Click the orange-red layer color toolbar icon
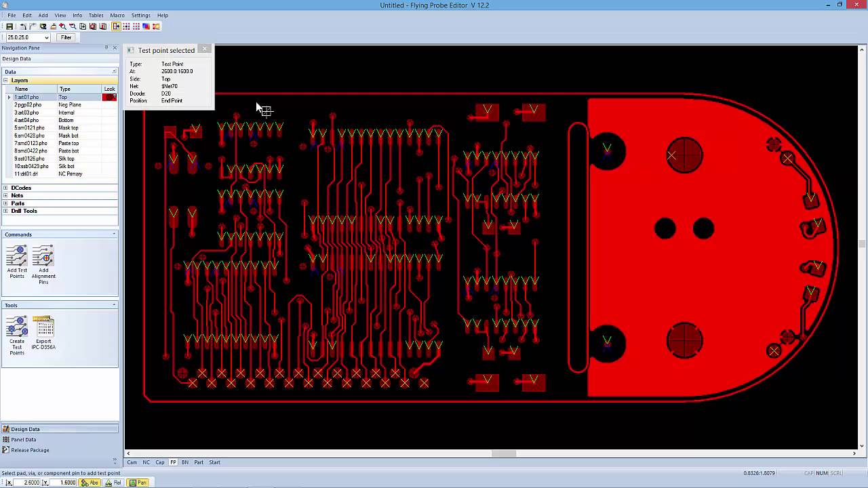Screen dimensions: 868x488 click(156, 26)
